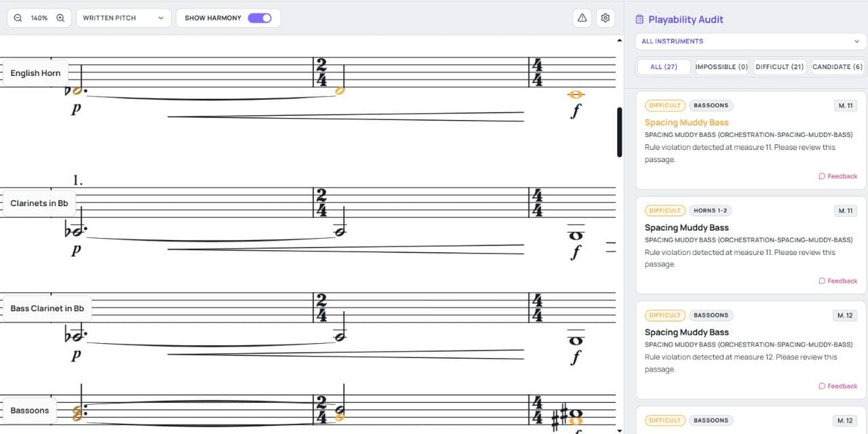Click DIFFICULT badge on Horns 1-2 card

pos(665,211)
